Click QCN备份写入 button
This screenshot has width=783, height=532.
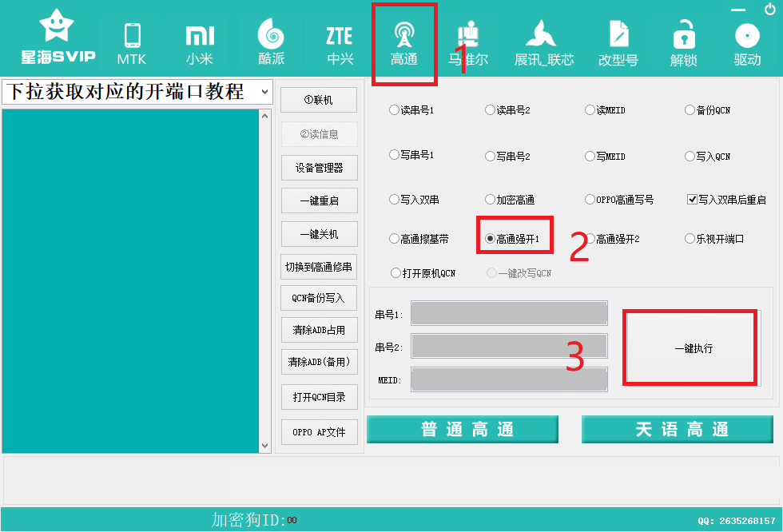(319, 298)
